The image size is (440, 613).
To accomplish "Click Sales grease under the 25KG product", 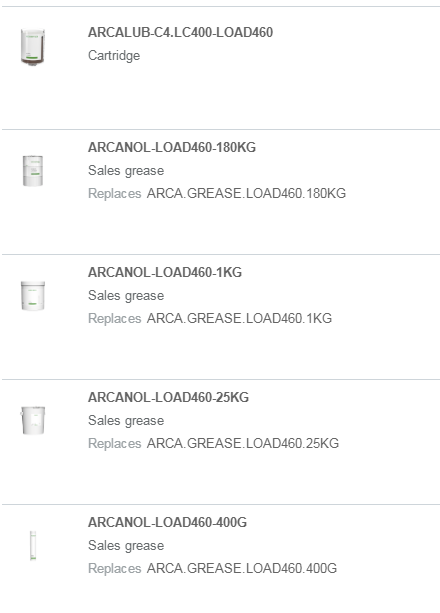I will click(x=126, y=421).
